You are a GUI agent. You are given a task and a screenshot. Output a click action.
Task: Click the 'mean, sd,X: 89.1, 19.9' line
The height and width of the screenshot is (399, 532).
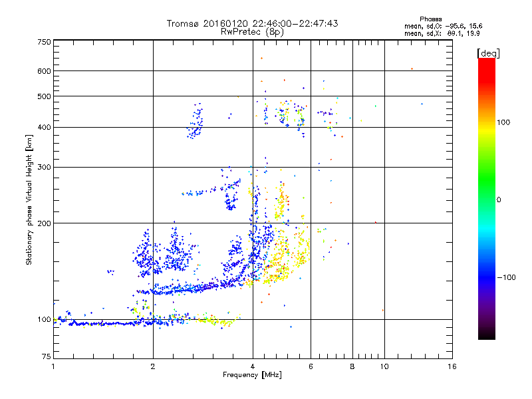442,33
